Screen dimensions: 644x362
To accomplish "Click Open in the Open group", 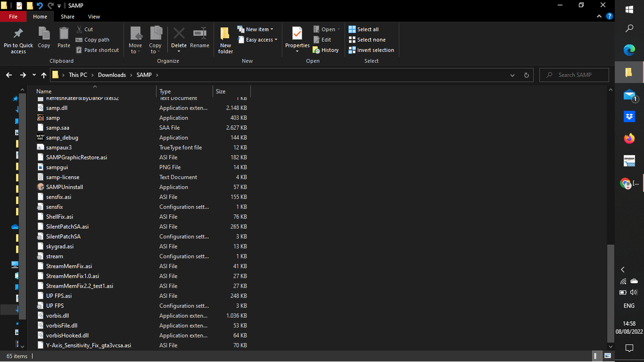I will (327, 29).
